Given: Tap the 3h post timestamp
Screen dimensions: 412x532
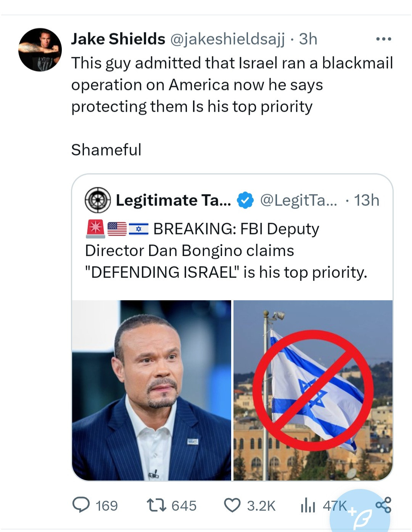Looking at the screenshot, I should click(x=308, y=39).
